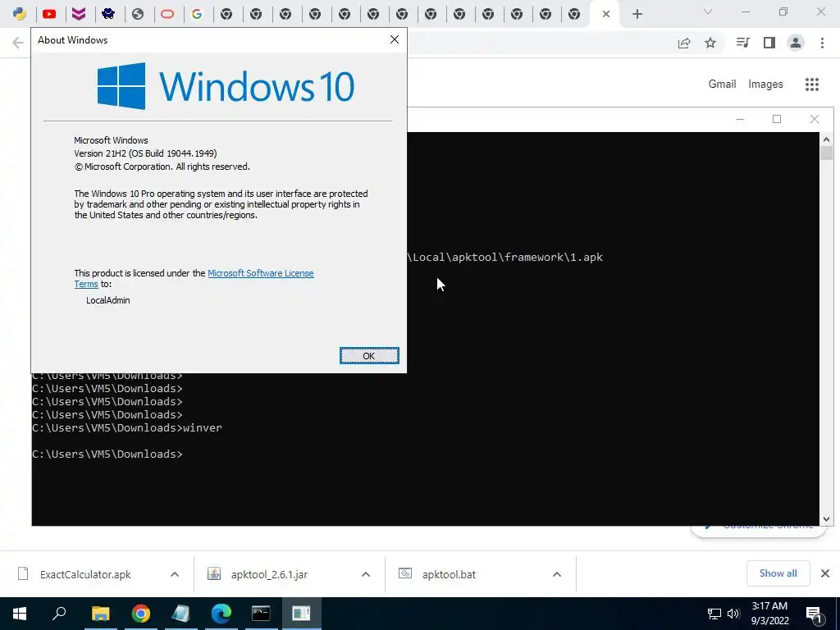Screen dimensions: 840x630
Task: Select the About Windows taskbar button
Action: (301, 614)
